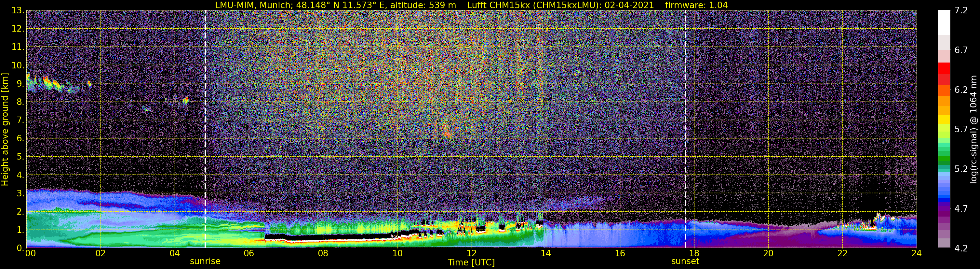Click the plot title text starting 'LMU-MIM, Munich'

click(471, 5)
